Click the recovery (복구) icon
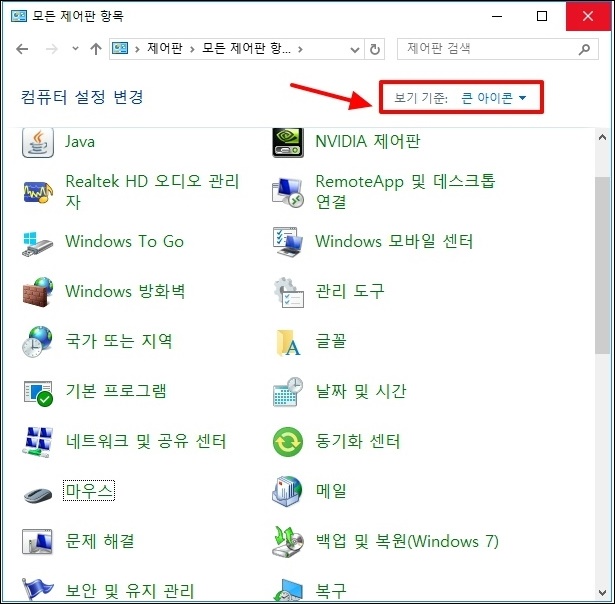The image size is (615, 604). click(x=288, y=590)
